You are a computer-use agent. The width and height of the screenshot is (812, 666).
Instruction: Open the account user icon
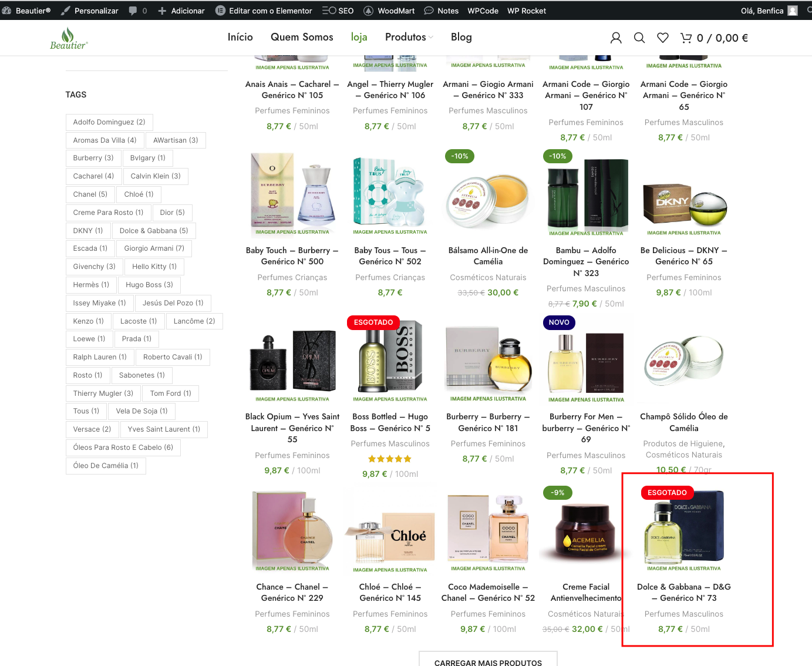click(616, 38)
